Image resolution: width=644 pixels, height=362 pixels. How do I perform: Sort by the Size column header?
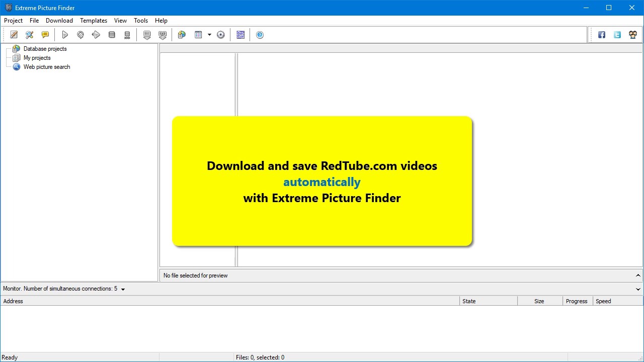point(540,301)
